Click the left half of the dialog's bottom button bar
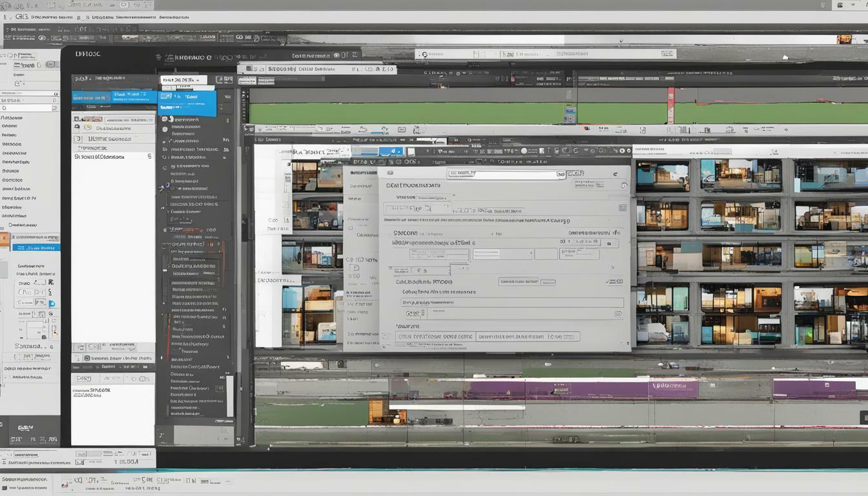The width and height of the screenshot is (868, 496). 435,336
